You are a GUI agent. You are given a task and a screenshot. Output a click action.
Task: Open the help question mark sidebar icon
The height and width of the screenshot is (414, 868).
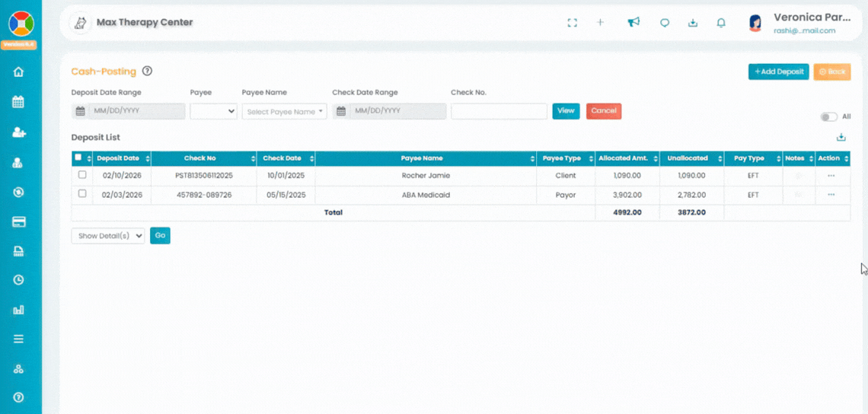coord(18,397)
